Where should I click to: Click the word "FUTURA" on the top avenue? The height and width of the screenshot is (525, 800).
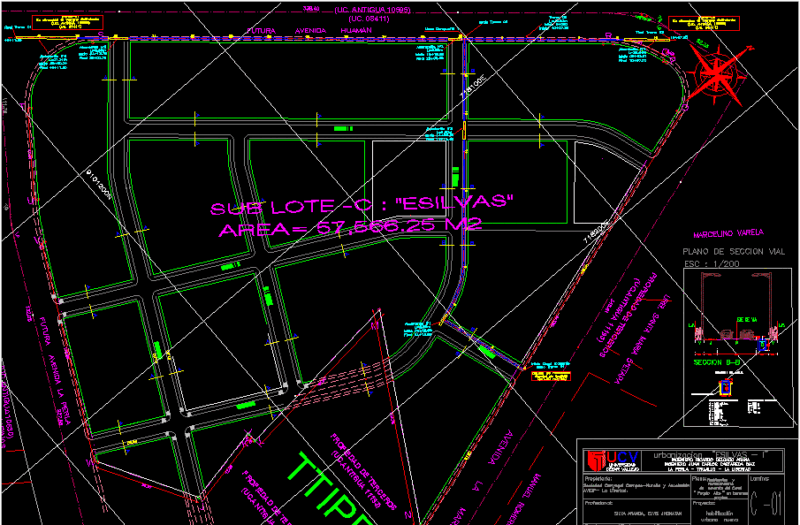pos(262,31)
